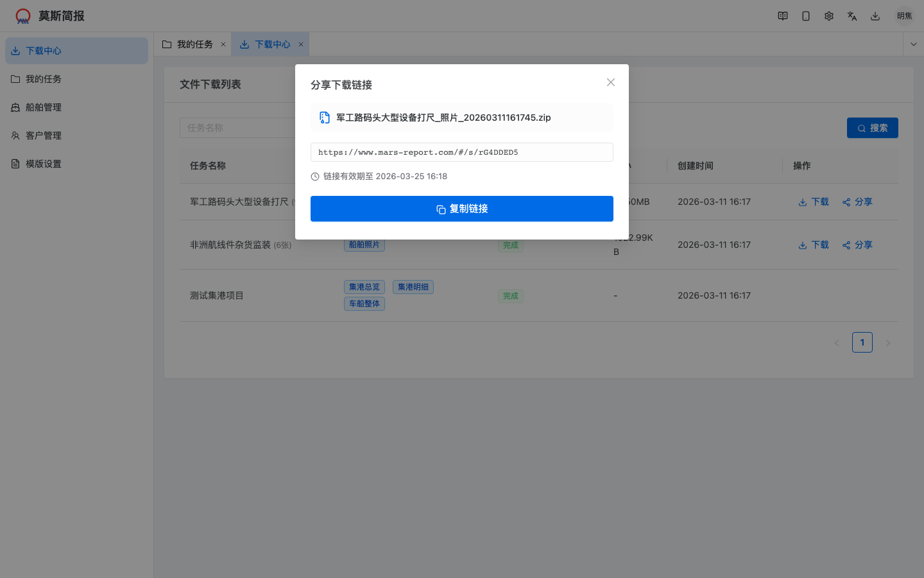Select the share link URL field
The image size is (924, 578).
461,152
